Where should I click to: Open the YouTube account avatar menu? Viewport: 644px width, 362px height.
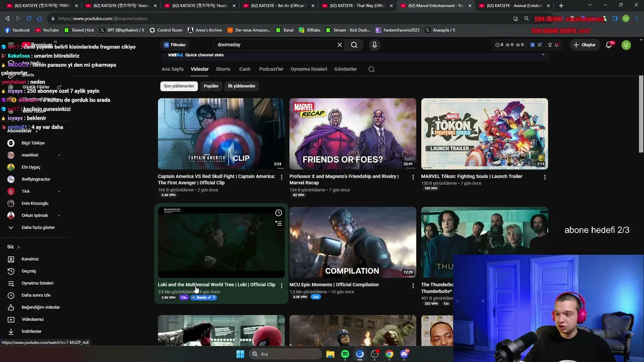[x=626, y=45]
